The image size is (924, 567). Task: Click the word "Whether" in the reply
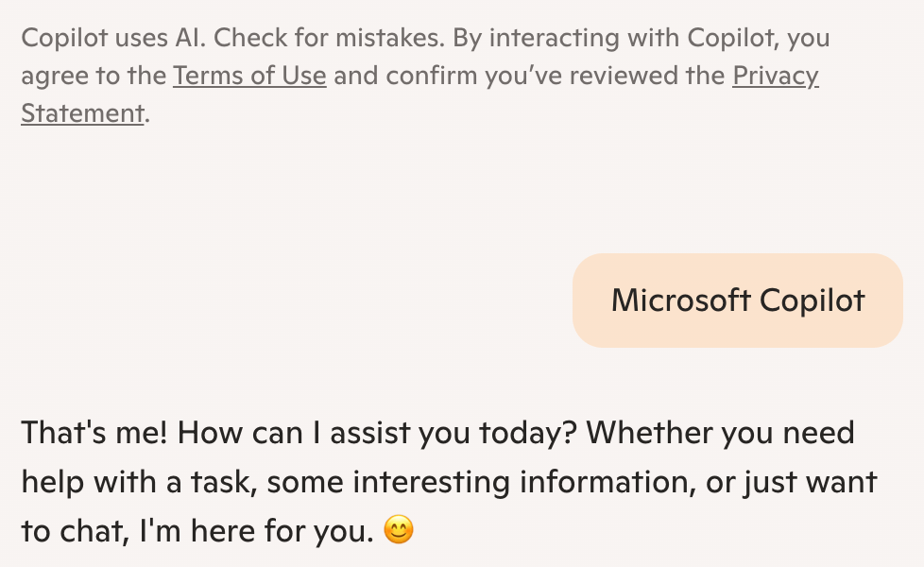tap(653, 434)
